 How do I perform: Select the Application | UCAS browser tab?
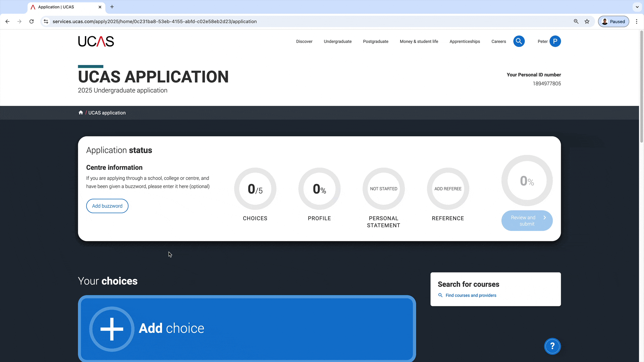(x=66, y=7)
